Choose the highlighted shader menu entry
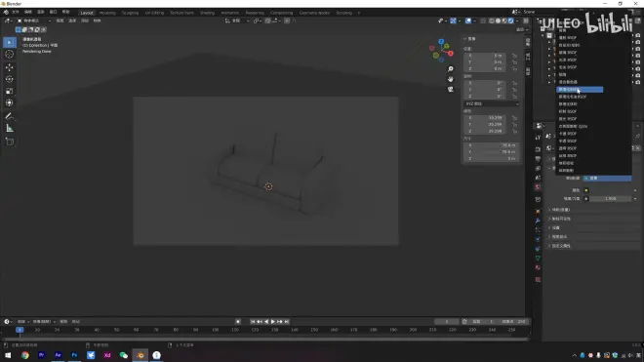Image resolution: width=644 pixels, height=362 pixels. (580, 90)
